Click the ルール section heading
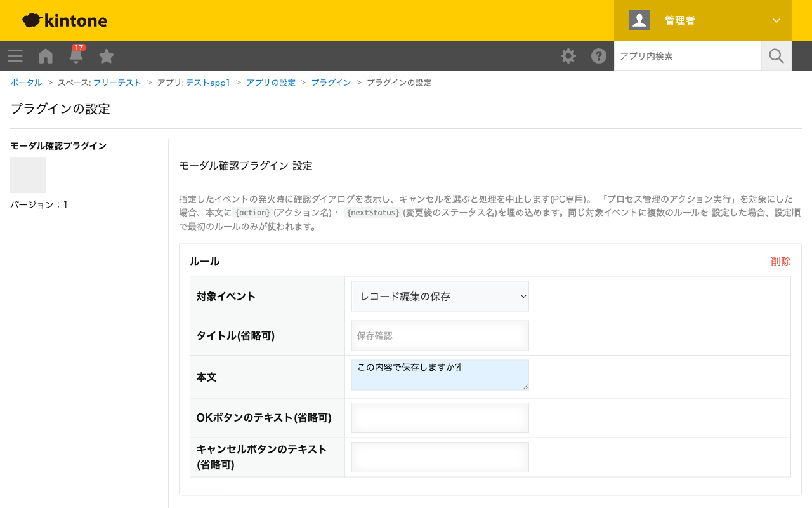This screenshot has width=812, height=508. click(204, 262)
